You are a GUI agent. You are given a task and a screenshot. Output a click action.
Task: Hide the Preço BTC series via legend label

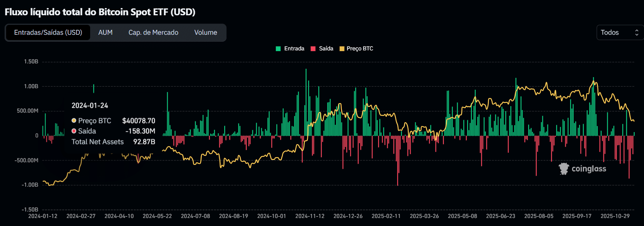pos(360,48)
